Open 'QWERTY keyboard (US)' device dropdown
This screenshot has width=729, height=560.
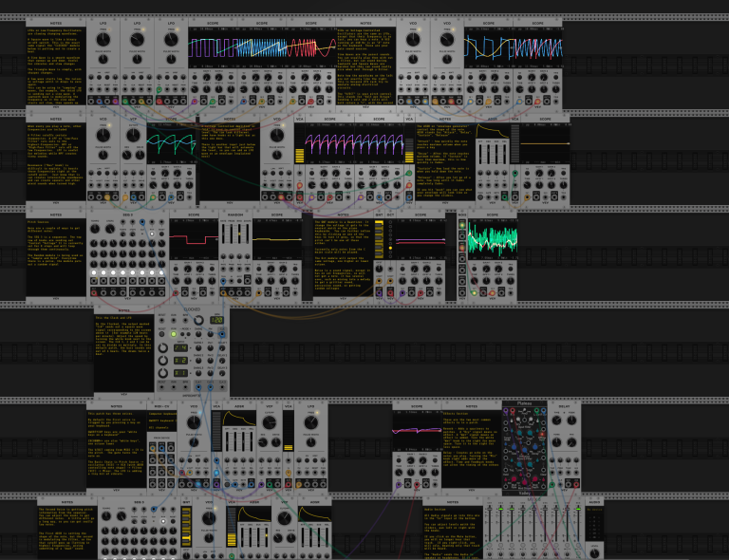click(162, 420)
